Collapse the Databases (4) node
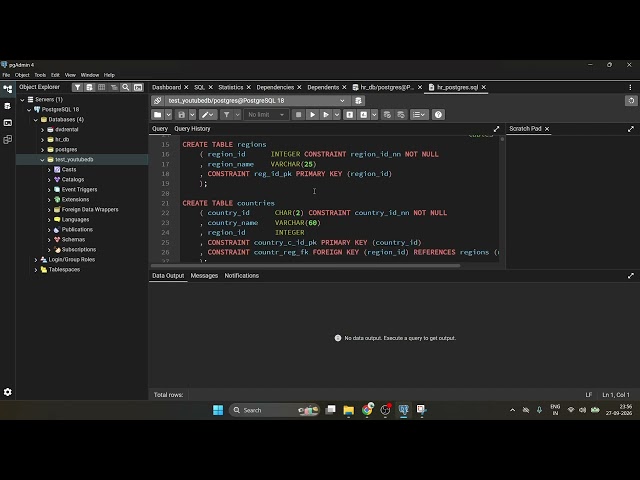 (x=36, y=120)
